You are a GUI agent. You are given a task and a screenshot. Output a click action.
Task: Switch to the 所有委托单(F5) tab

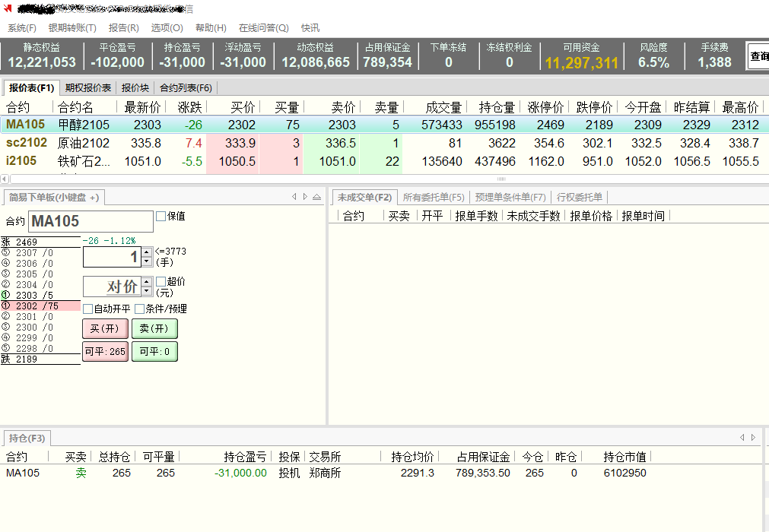[434, 198]
